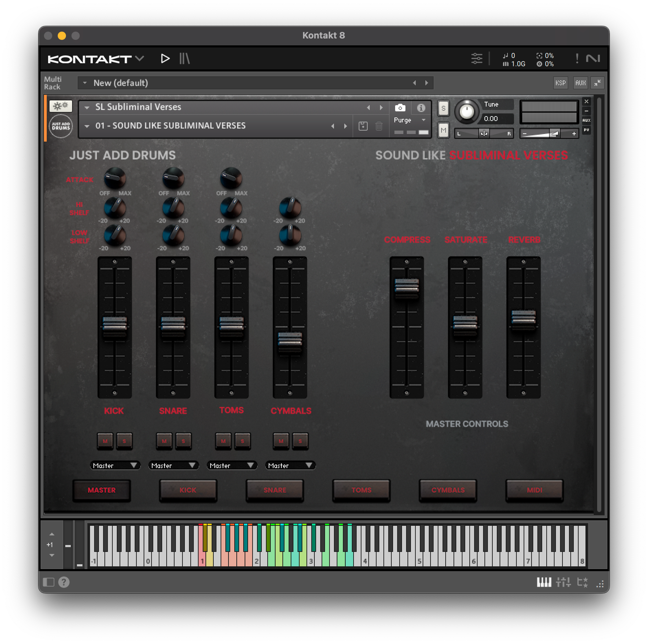
Task: Remove instrument with the X icon
Action: point(586,101)
